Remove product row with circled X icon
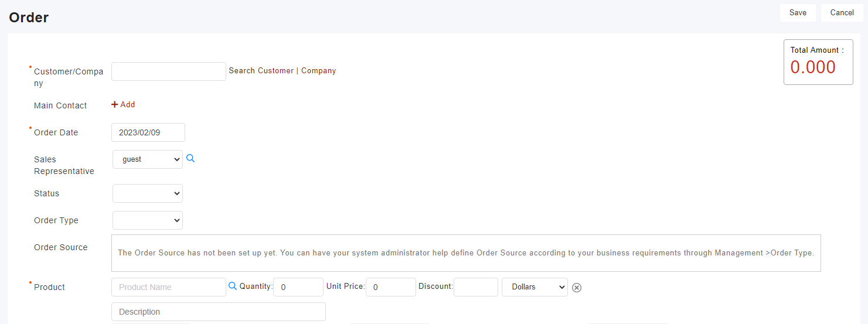This screenshot has height=324, width=868. point(577,287)
